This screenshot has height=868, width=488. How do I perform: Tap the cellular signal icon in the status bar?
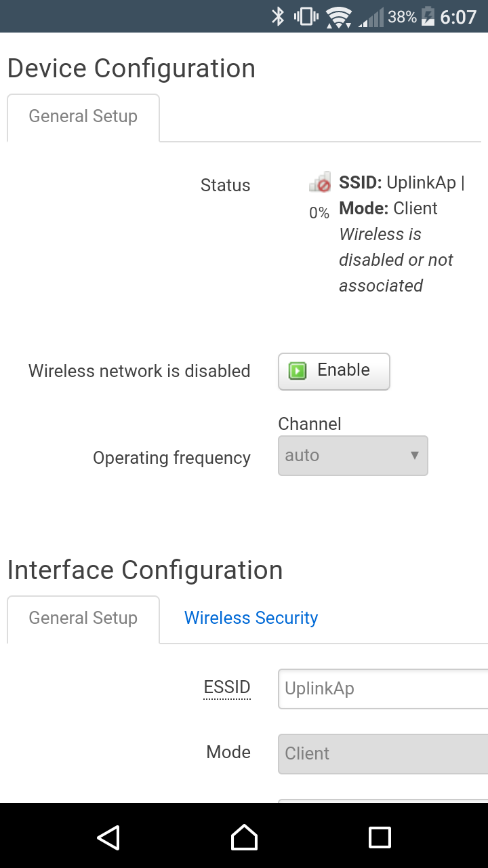point(371,17)
